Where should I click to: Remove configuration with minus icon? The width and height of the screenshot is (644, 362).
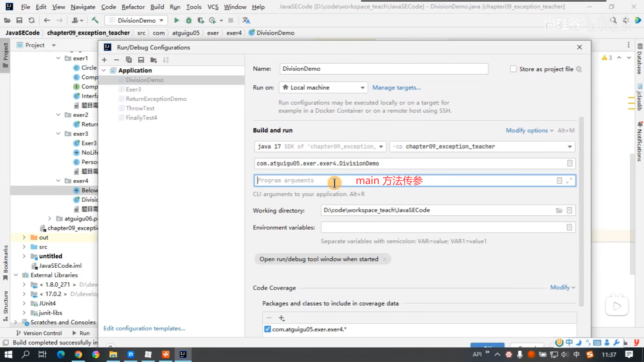click(x=116, y=60)
